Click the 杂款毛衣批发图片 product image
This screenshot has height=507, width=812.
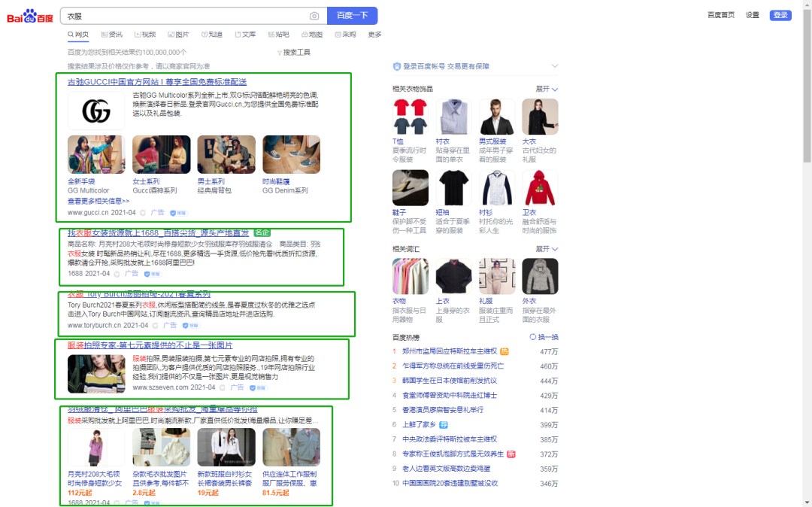coord(162,448)
